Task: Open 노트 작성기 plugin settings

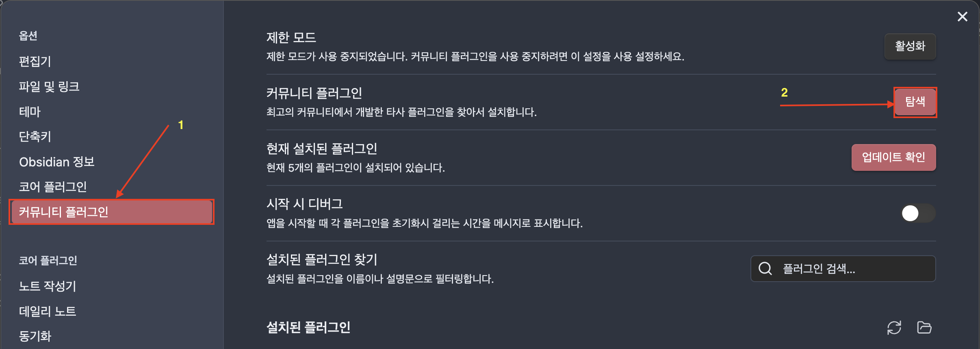Action: click(46, 286)
